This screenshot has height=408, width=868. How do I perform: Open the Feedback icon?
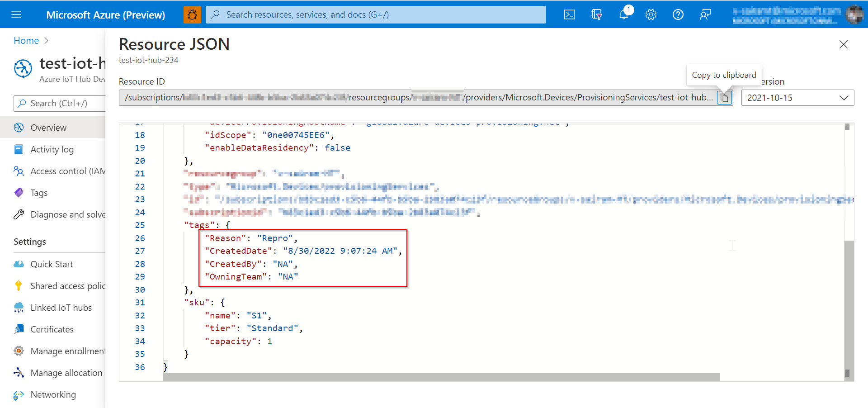pos(705,14)
